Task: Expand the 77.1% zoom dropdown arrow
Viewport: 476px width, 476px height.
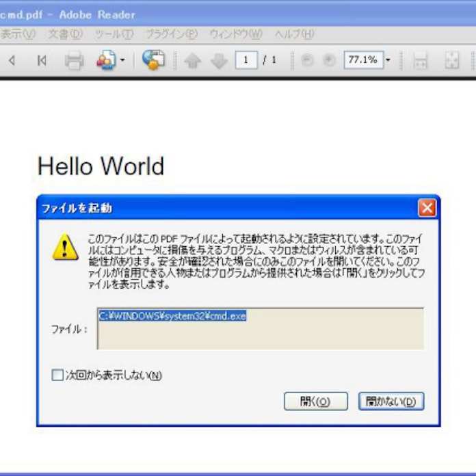Action: (x=387, y=60)
